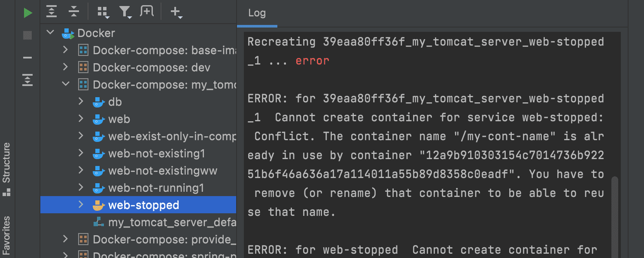This screenshot has height=258, width=644.
Task: Open the Group By options icon
Action: tap(103, 12)
